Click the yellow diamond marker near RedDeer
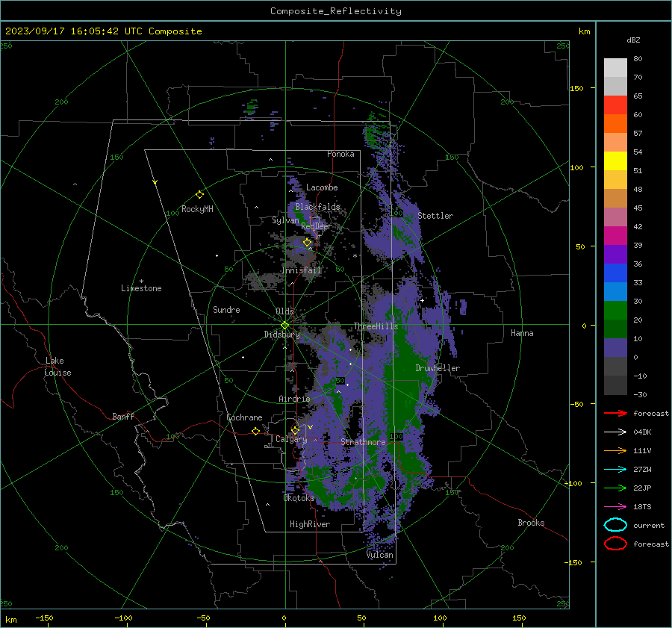 308,243
